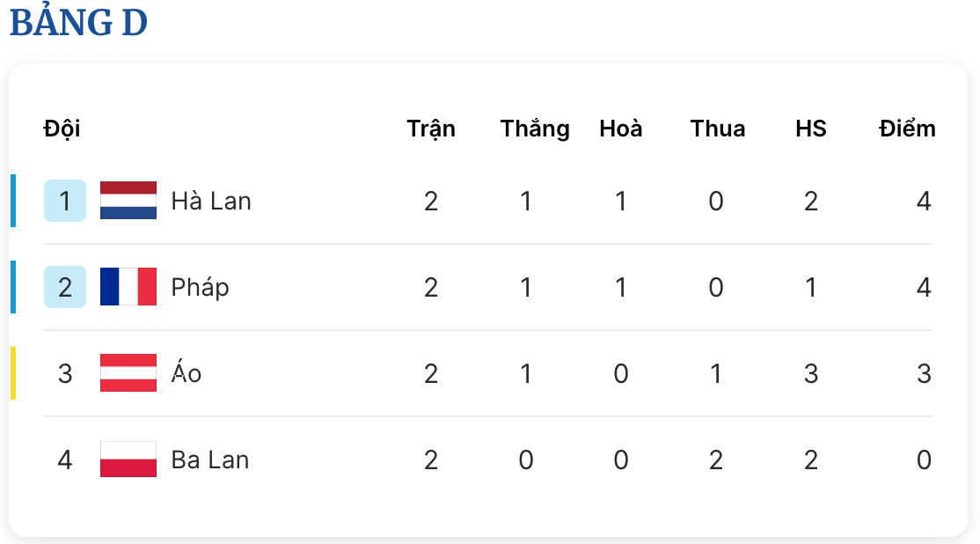This screenshot has height=544, width=980.
Task: Open the Hà Lan team name
Action: pyautogui.click(x=211, y=201)
